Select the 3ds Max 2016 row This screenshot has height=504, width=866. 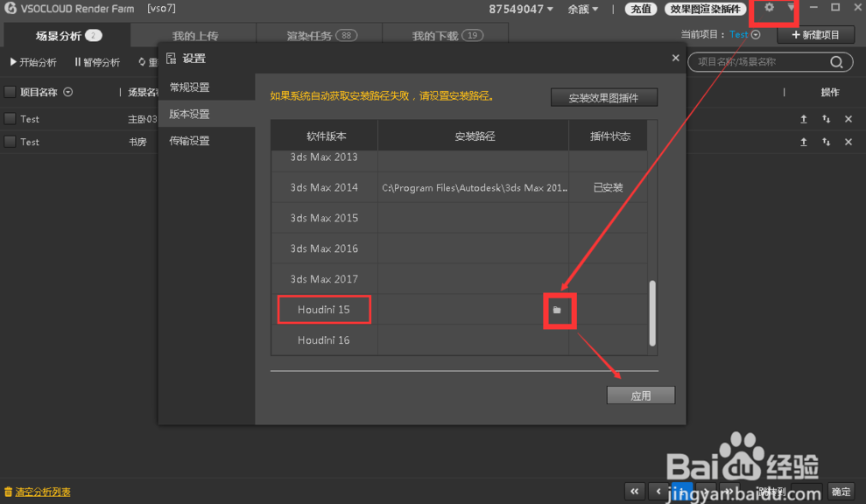click(x=459, y=248)
